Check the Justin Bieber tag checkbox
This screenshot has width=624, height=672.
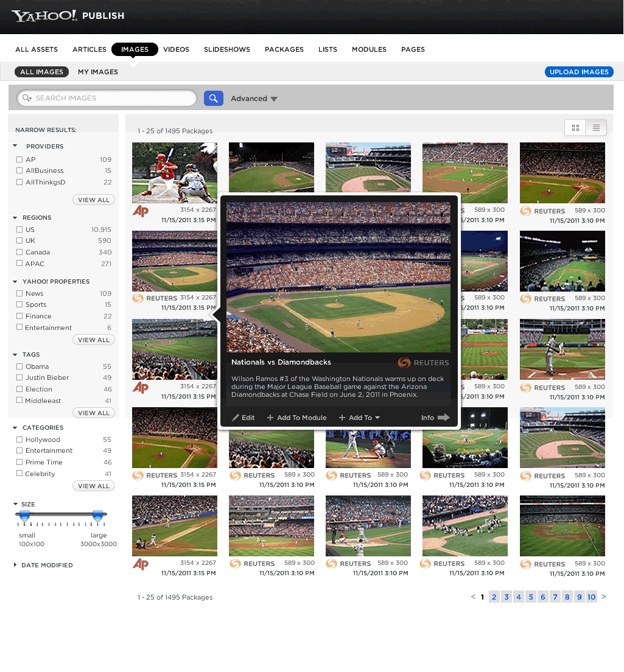click(19, 377)
